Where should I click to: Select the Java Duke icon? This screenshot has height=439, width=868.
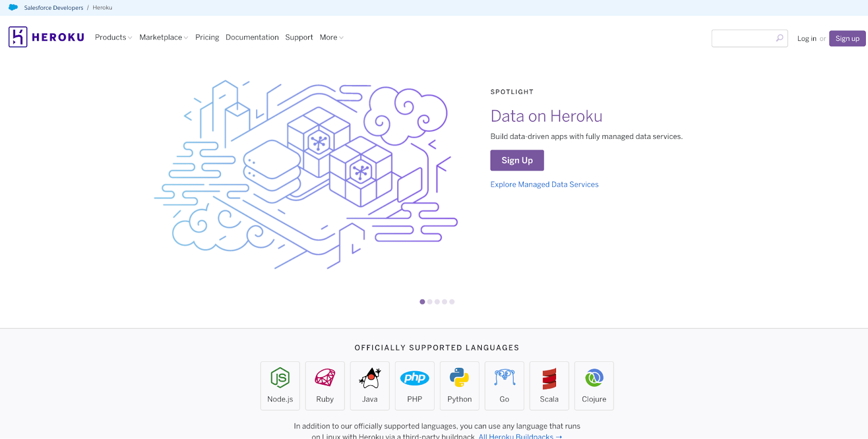coord(370,378)
